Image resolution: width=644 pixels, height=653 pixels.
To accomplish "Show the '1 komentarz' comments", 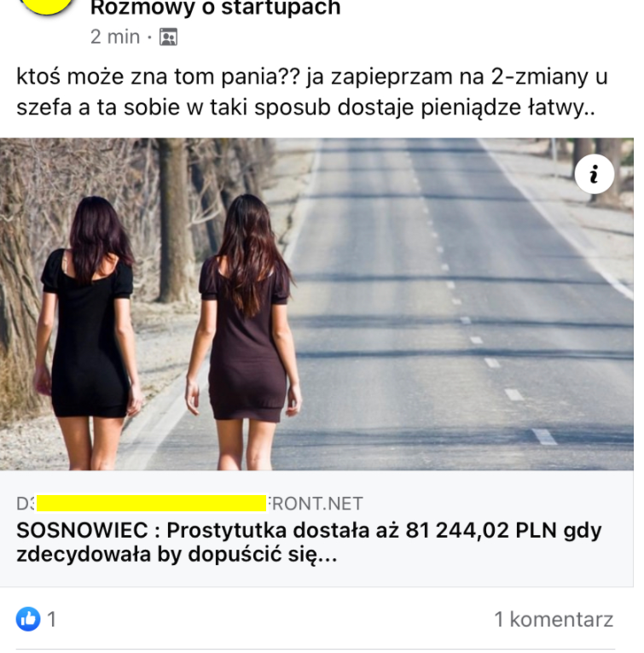I will 554,619.
